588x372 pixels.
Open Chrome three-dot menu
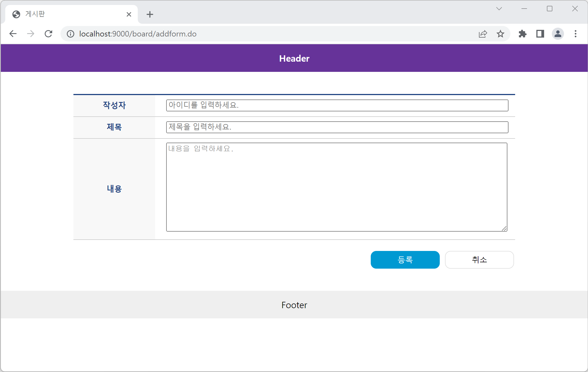pyautogui.click(x=576, y=34)
